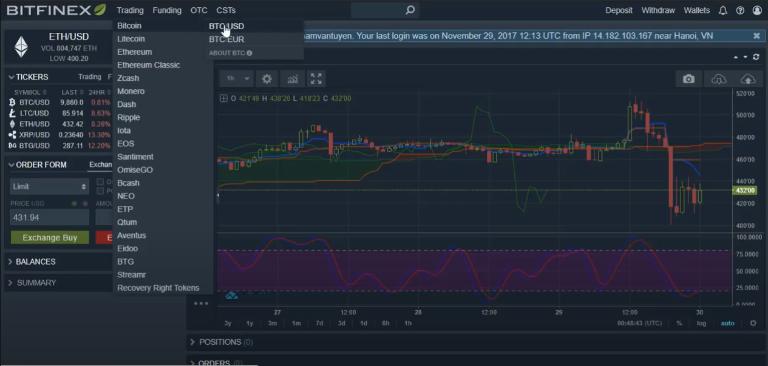
Task: Choose Monero in Trading menu
Action: pyautogui.click(x=131, y=91)
